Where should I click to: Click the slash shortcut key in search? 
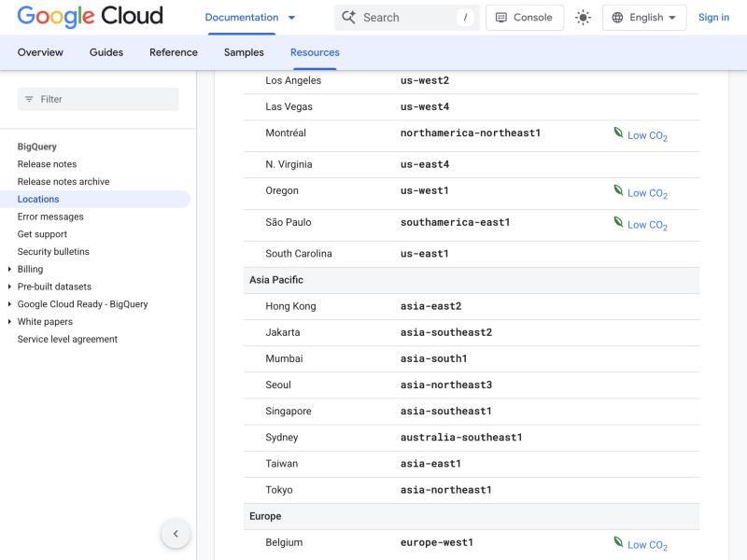coord(465,18)
